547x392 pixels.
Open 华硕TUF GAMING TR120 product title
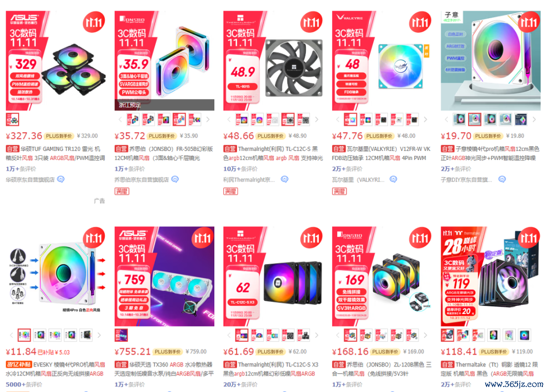(x=56, y=153)
